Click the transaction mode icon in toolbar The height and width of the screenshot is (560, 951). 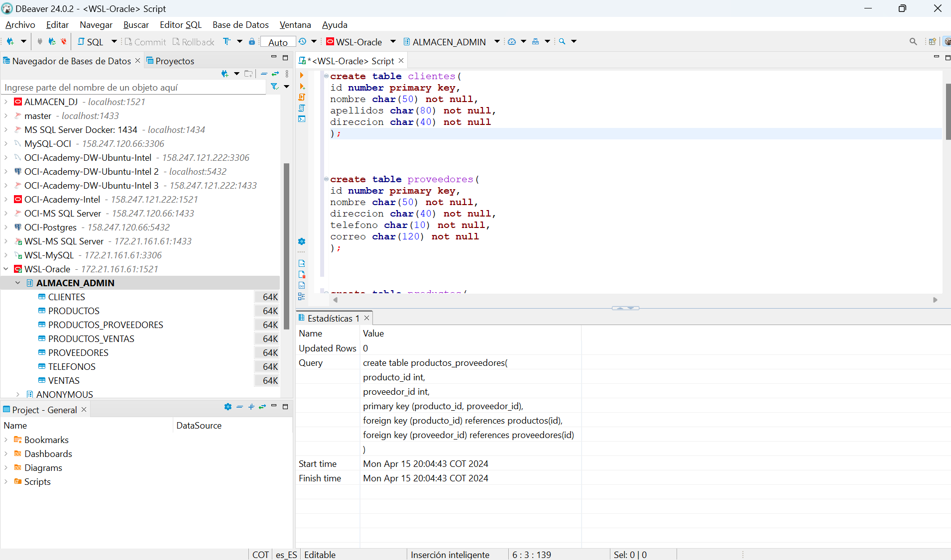[x=227, y=42]
